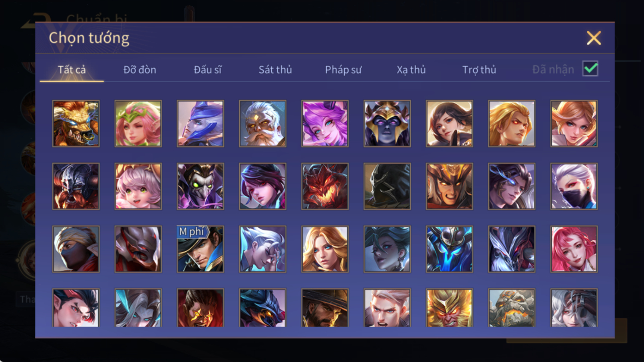644x362 pixels.
Task: Show the Pháp sư hero category
Action: coord(343,70)
